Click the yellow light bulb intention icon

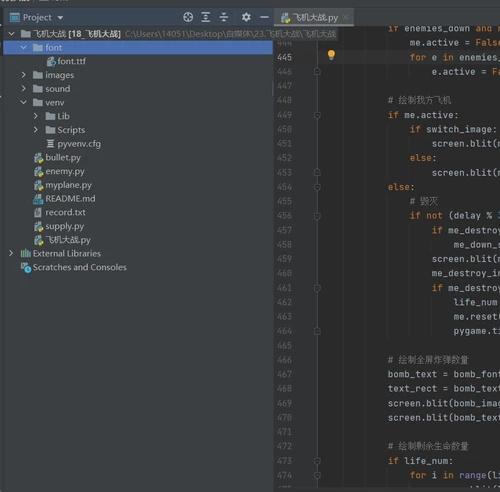(331, 55)
